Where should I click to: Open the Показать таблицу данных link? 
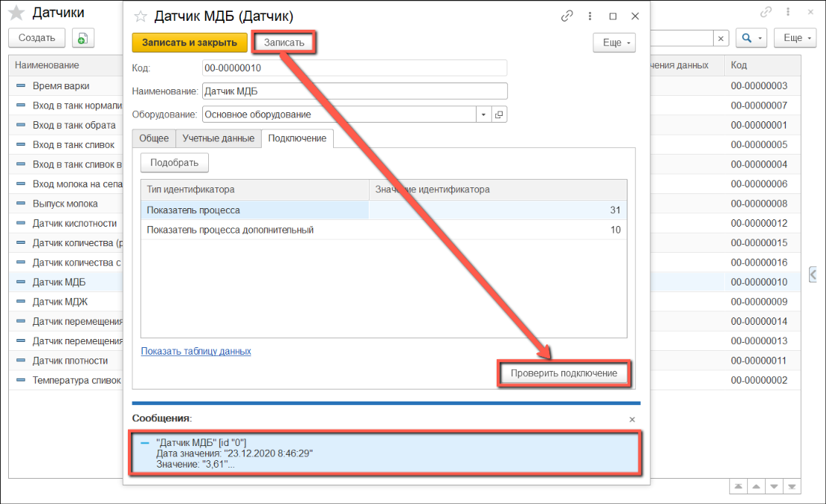(196, 351)
